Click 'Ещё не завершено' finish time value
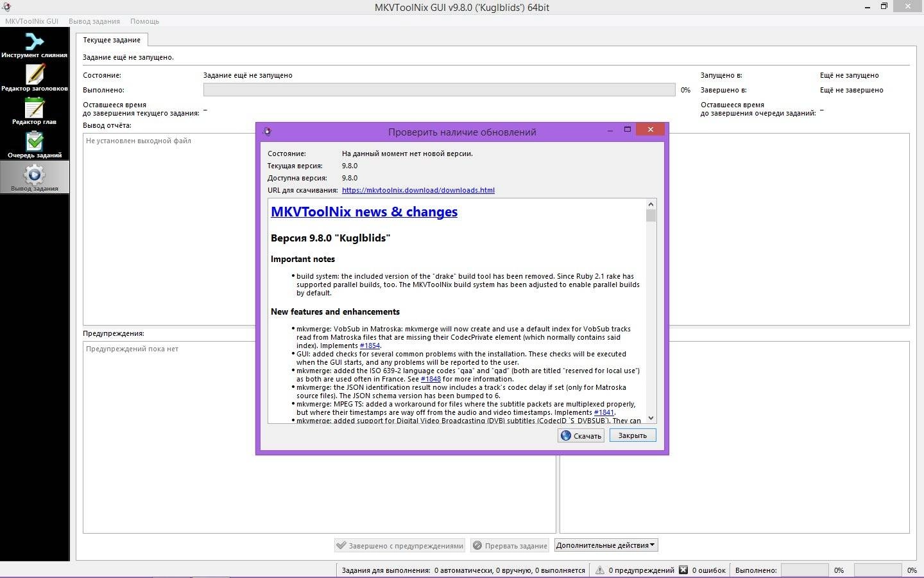 (851, 90)
